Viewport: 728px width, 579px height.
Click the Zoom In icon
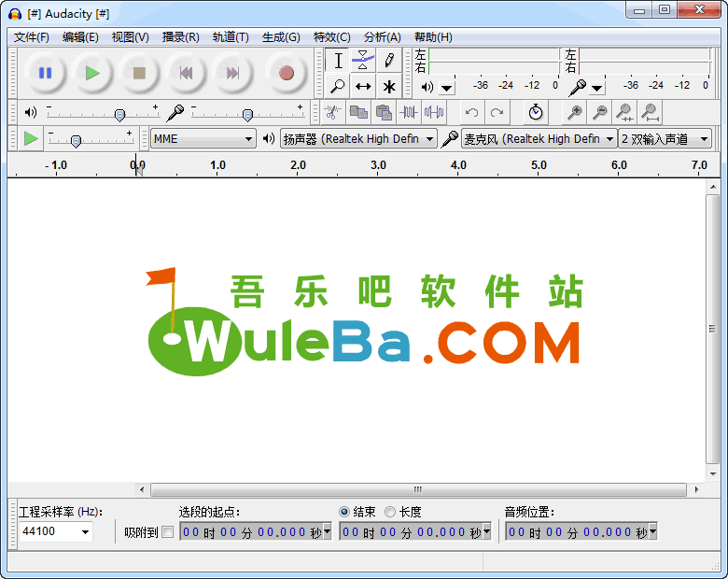(575, 112)
